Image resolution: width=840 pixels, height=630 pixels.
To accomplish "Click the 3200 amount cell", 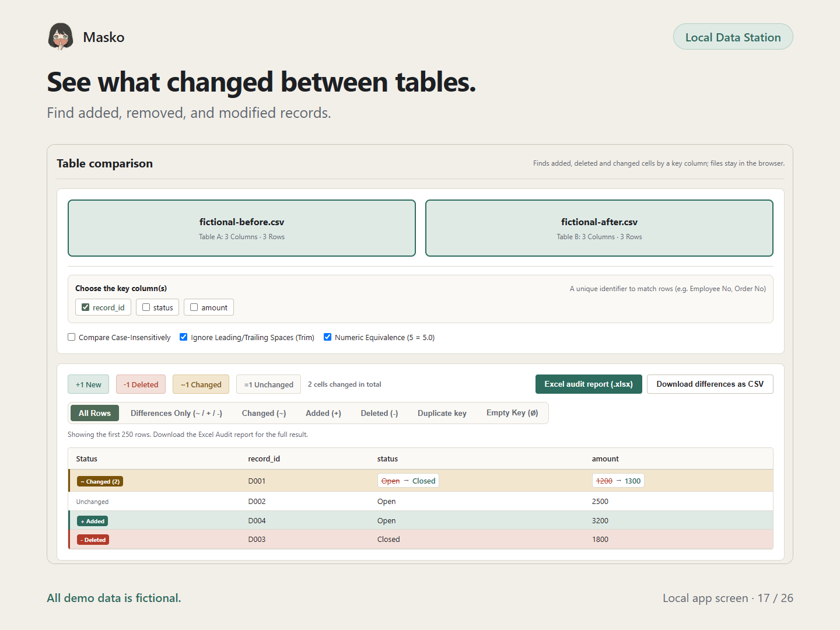I will (600, 521).
